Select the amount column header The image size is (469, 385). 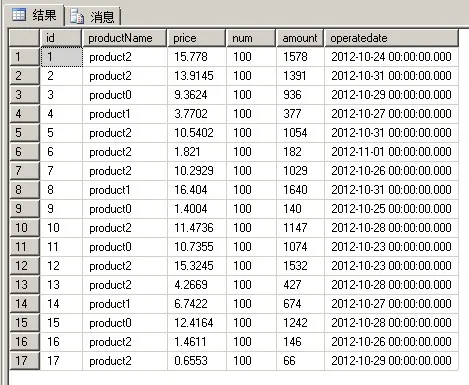point(300,38)
